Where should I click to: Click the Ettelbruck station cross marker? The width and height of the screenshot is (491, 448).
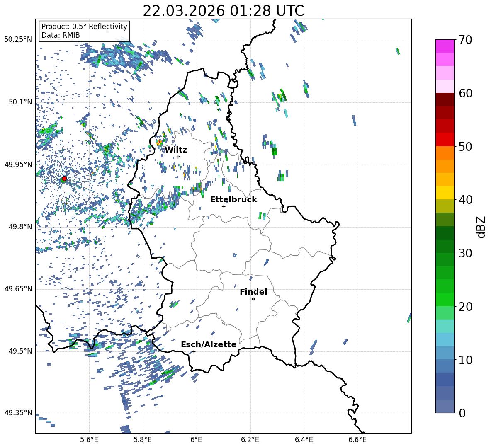click(x=224, y=206)
